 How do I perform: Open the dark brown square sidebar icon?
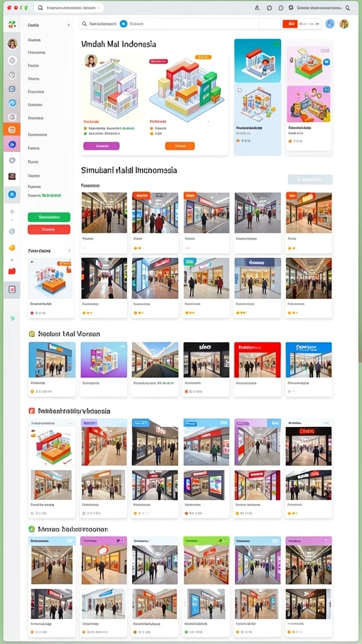point(12,176)
